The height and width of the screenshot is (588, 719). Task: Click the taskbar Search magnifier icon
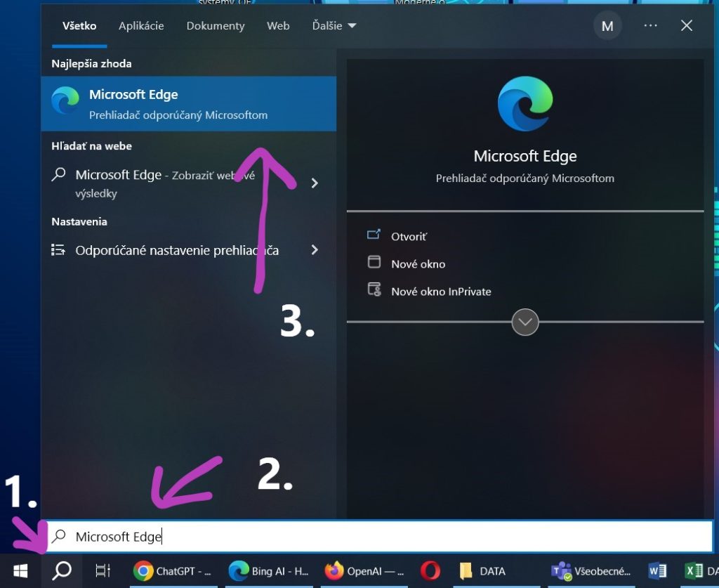[x=62, y=571]
